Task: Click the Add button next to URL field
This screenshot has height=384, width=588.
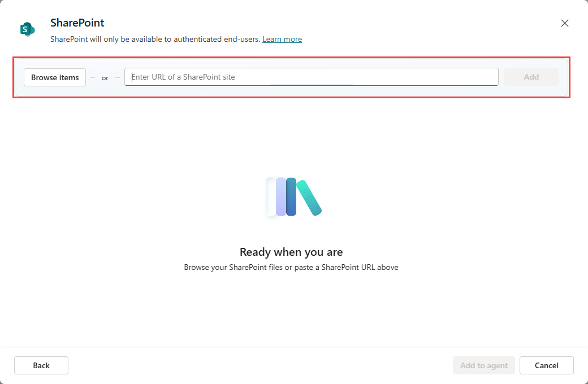Action: click(x=531, y=77)
